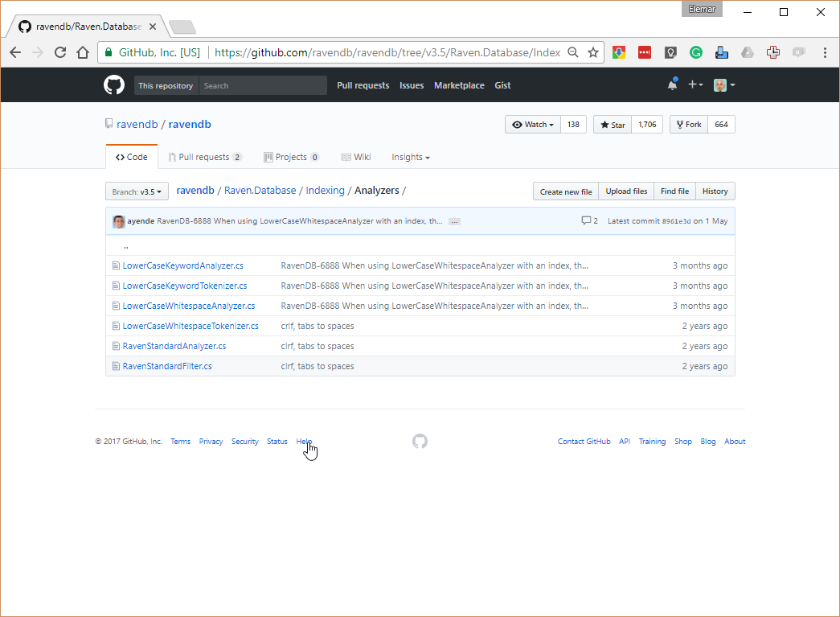Open LowerCaseKeywordTokenizer.cs file
Viewport: 840px width, 617px height.
click(185, 286)
